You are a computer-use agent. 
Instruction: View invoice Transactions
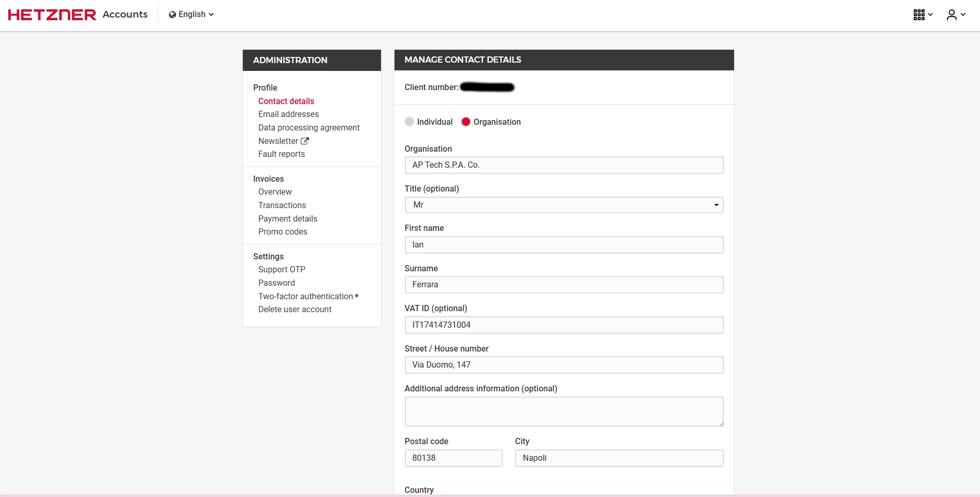282,205
